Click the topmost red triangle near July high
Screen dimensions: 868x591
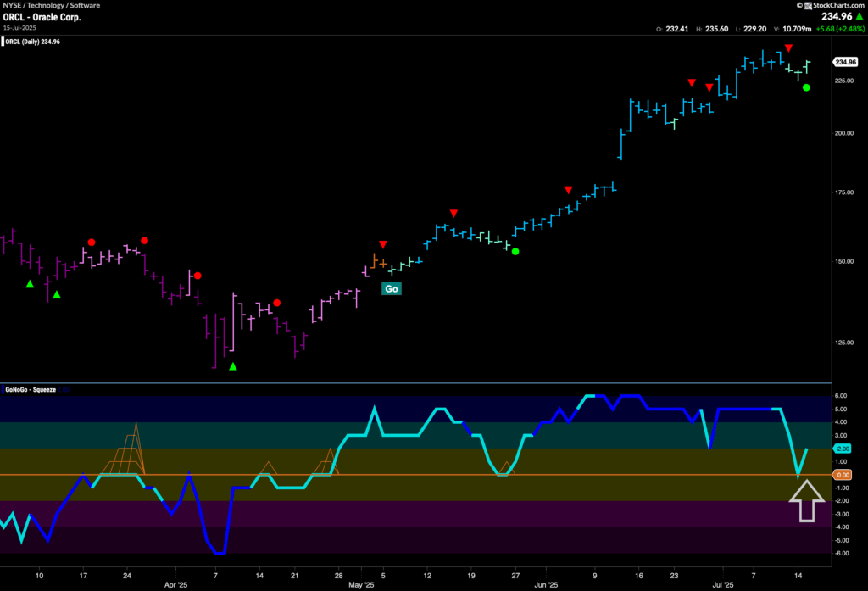pyautogui.click(x=789, y=48)
